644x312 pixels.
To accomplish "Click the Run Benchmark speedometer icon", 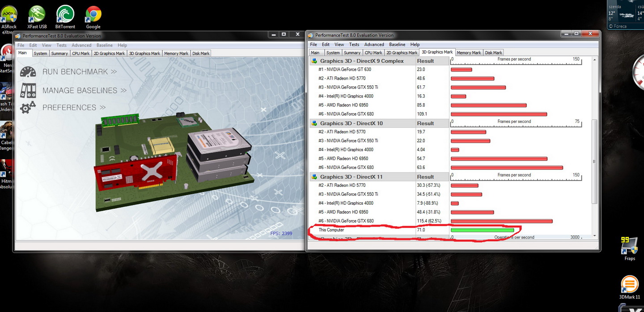I will click(x=28, y=72).
